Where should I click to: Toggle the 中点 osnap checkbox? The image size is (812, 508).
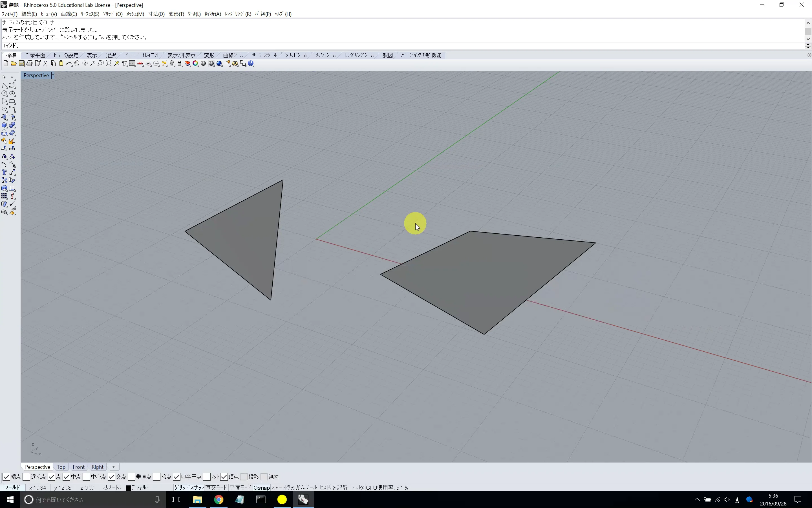[x=66, y=476]
